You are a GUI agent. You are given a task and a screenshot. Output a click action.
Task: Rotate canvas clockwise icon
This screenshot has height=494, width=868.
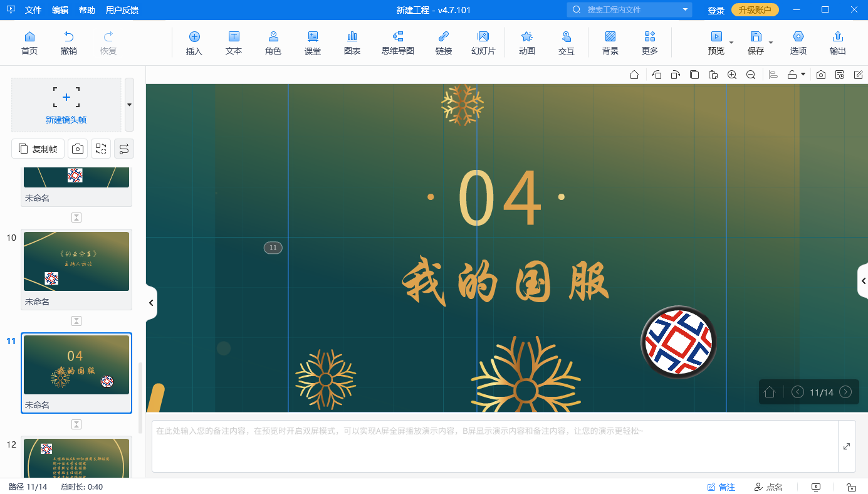click(x=676, y=75)
